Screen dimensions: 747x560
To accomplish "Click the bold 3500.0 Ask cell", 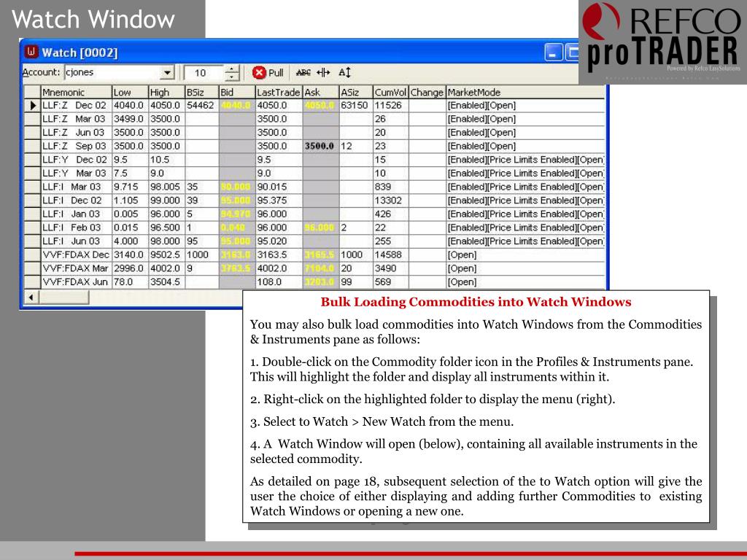I will tap(320, 146).
